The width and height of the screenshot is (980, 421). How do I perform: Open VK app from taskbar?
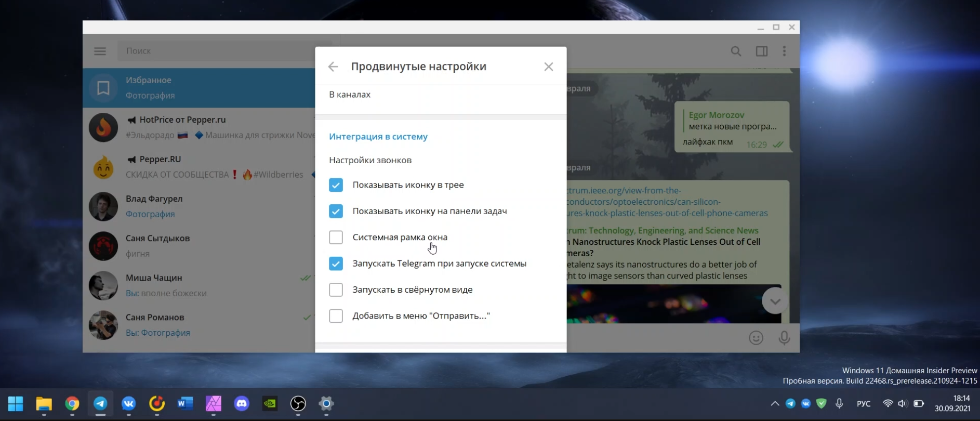tap(128, 403)
